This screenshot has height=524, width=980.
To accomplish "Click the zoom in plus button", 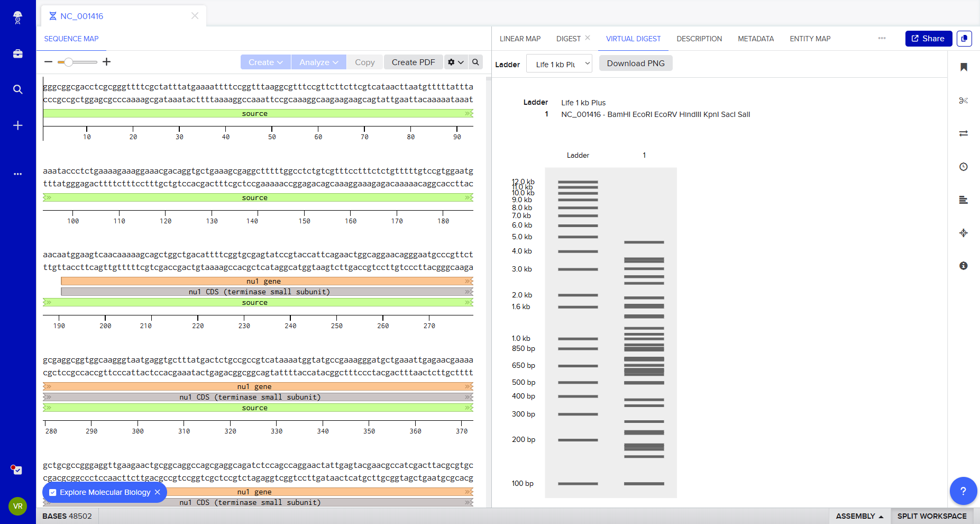I will 106,62.
